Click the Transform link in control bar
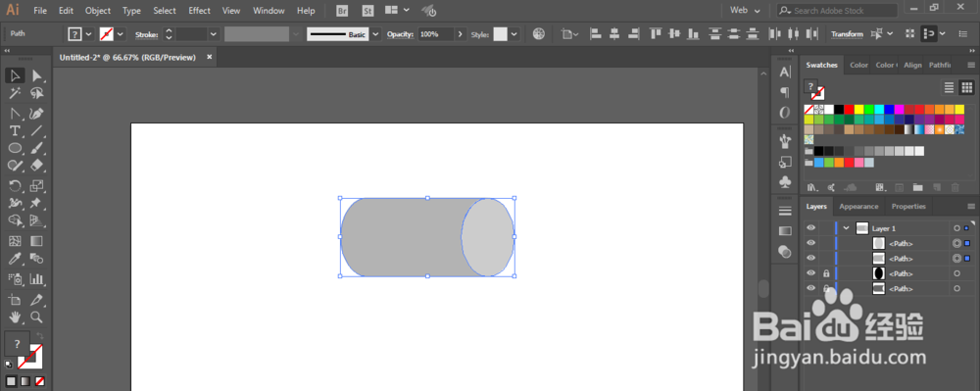The image size is (980, 391). coord(847,34)
